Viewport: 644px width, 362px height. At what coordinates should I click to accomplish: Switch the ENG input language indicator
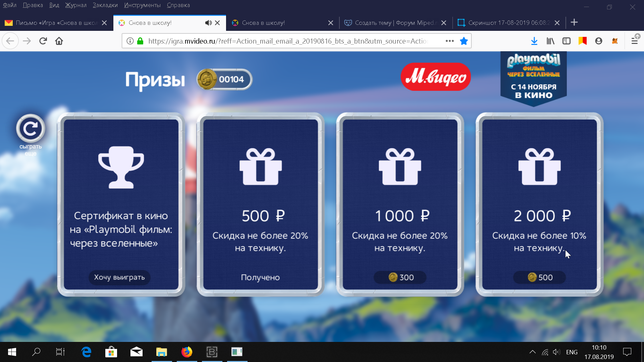(x=572, y=352)
